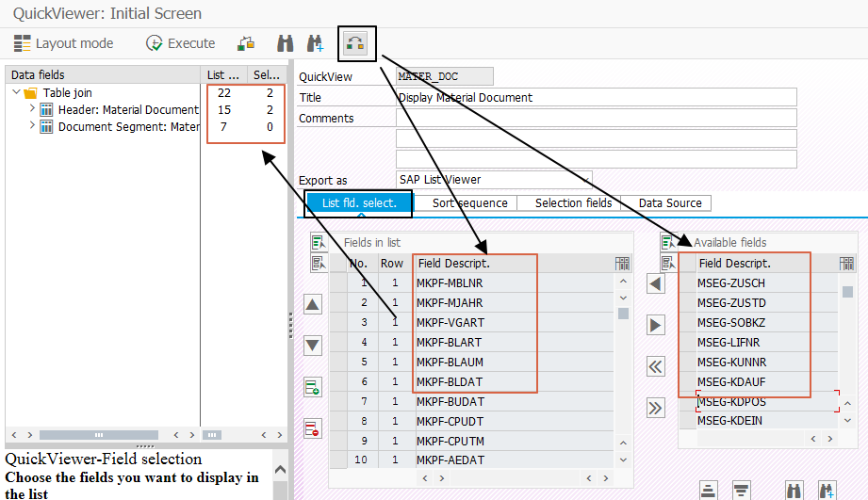This screenshot has height=500, width=868.
Task: Select Document Segment: Material table icon
Action: 47,127
